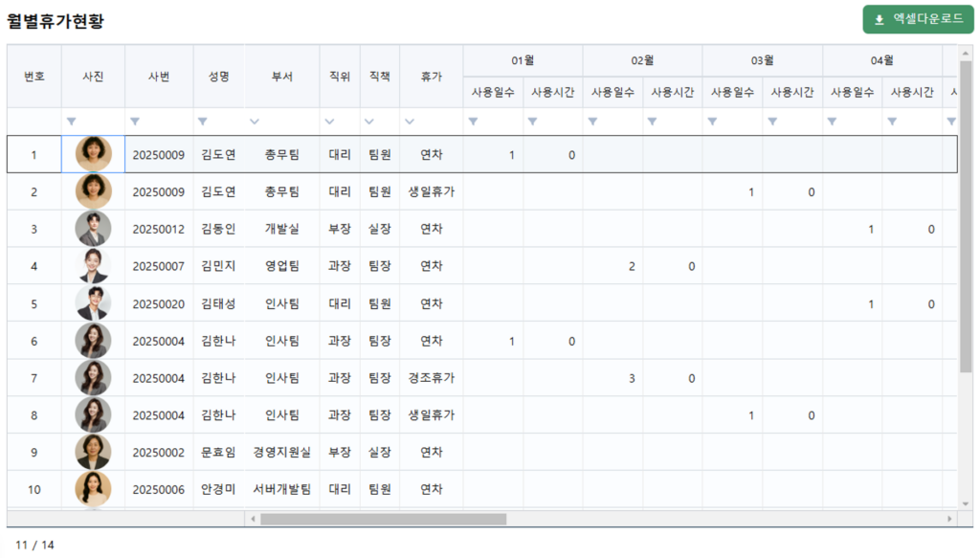The height and width of the screenshot is (558, 980).
Task: Open the filter icon under 성명 column
Action: coord(203,122)
